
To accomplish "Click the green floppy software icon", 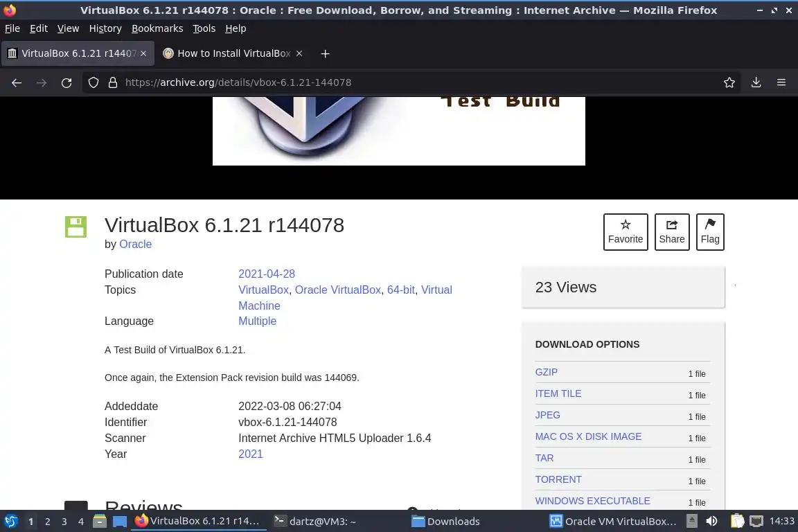I will [x=76, y=227].
